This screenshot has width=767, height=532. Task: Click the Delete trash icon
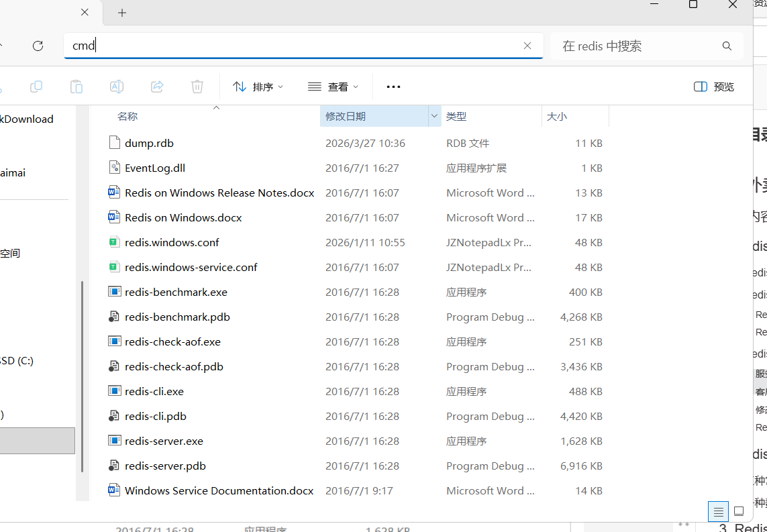[x=197, y=87]
